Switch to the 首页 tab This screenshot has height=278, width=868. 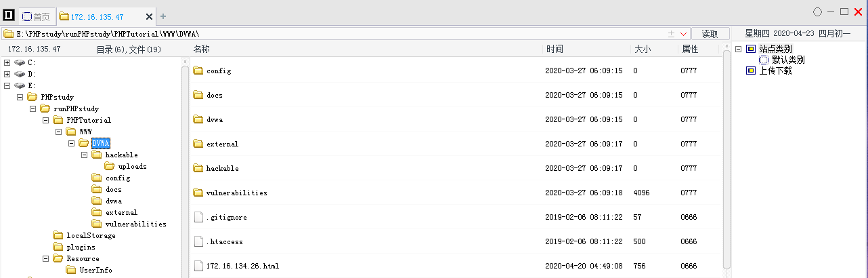pos(37,16)
